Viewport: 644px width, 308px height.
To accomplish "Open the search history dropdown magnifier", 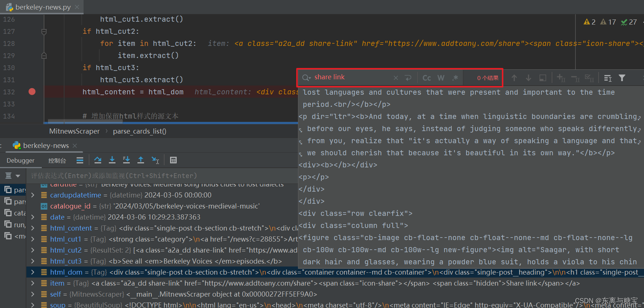I will tap(306, 78).
